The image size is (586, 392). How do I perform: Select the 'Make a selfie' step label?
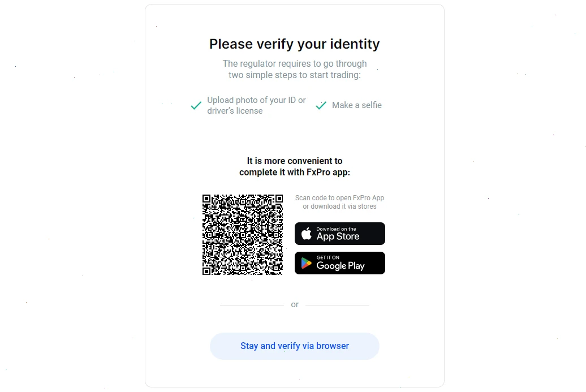coord(358,105)
